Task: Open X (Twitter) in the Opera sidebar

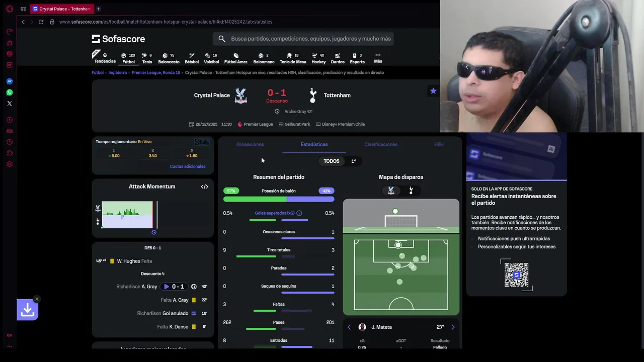Action: (x=9, y=104)
